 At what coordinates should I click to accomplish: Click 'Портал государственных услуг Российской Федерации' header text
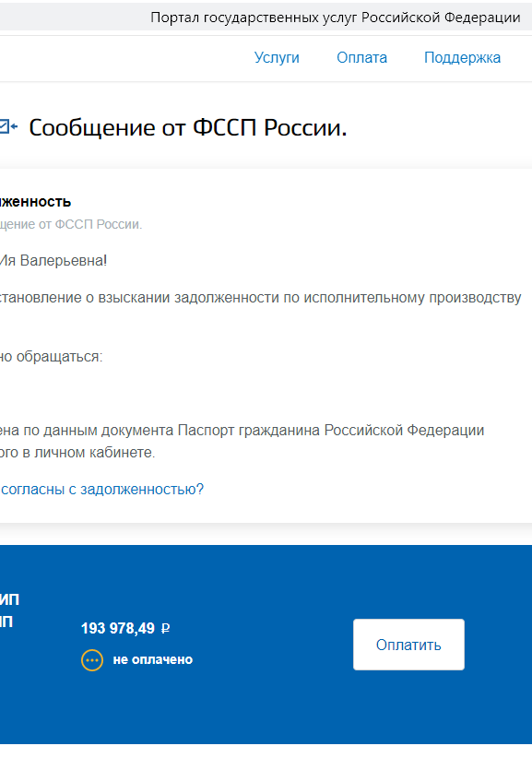[336, 18]
